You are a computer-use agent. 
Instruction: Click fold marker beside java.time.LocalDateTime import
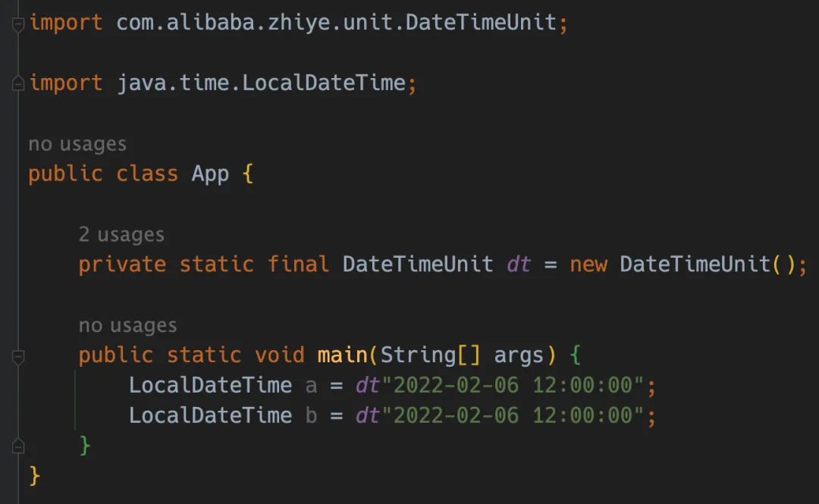17,83
